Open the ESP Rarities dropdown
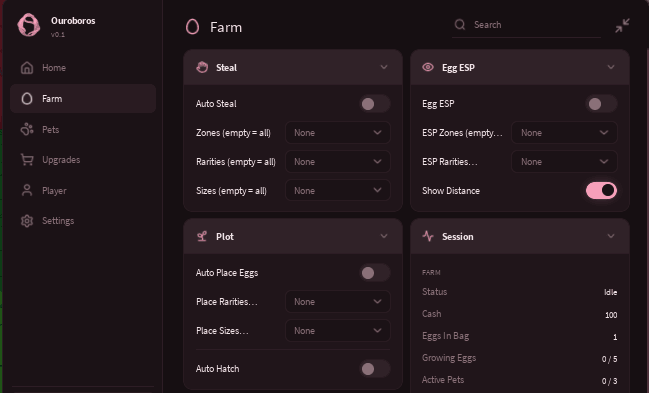Screen dimensions: 649x393 click(x=564, y=162)
